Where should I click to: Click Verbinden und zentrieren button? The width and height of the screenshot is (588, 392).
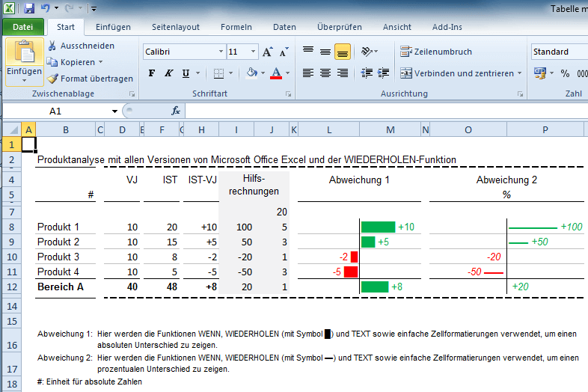point(460,73)
